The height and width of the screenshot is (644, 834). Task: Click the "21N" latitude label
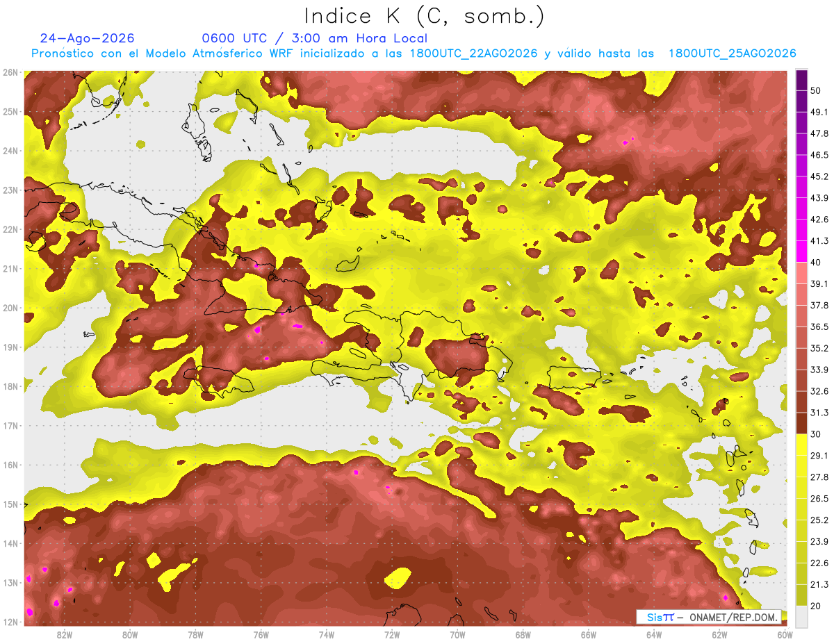click(11, 269)
